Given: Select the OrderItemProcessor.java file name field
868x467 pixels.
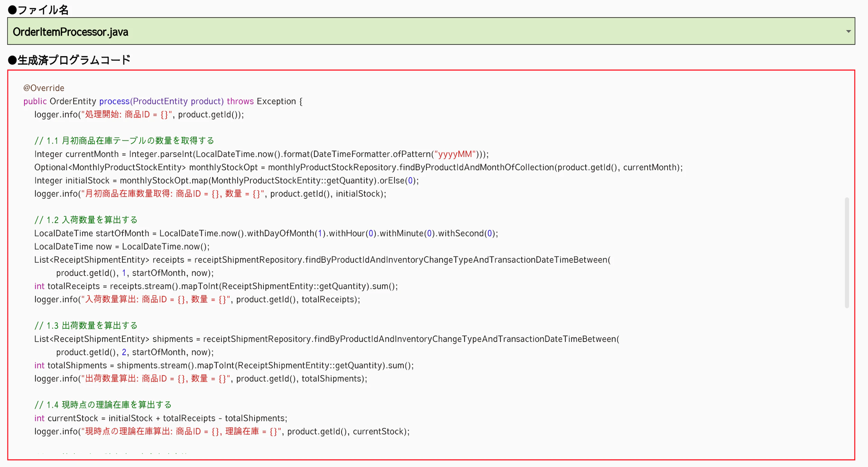Looking at the screenshot, I should click(x=431, y=31).
